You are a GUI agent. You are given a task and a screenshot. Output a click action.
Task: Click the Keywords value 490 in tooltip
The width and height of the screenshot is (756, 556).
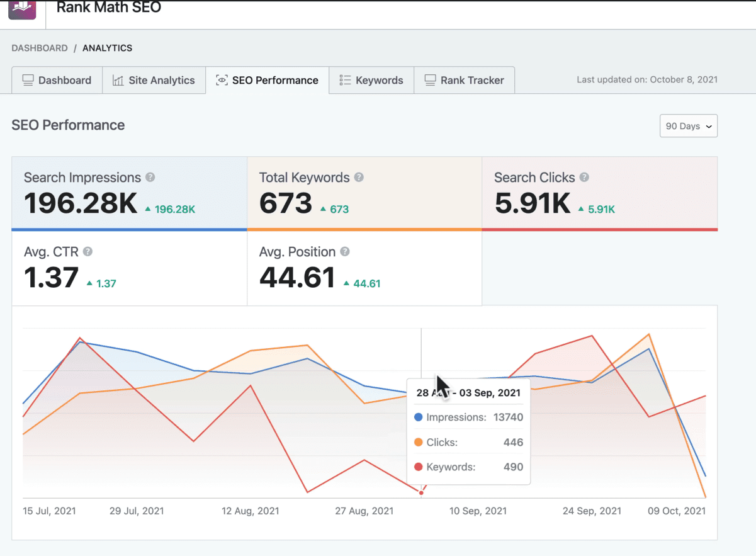coord(513,467)
